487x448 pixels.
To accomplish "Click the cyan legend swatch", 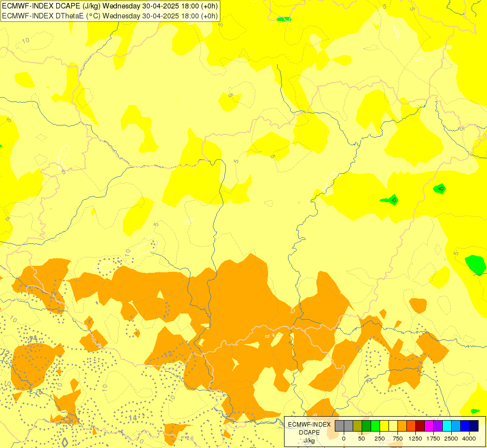I will [x=447, y=426].
